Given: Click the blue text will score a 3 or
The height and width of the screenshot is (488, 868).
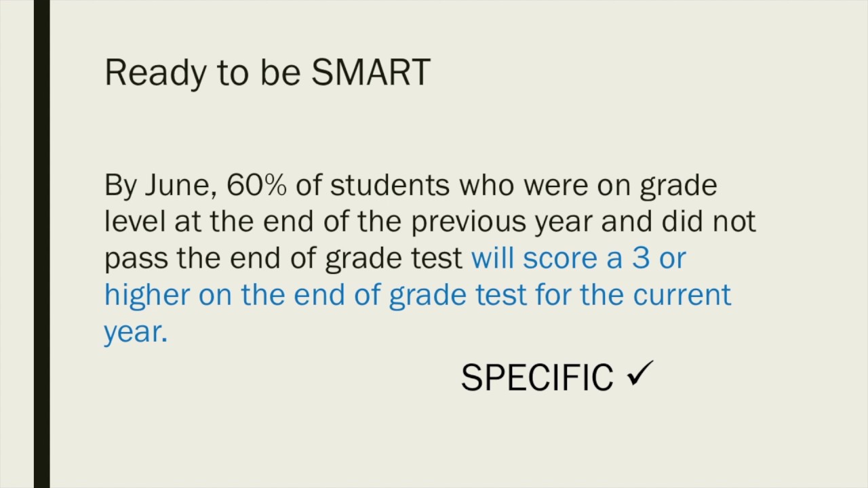Looking at the screenshot, I should 578,258.
